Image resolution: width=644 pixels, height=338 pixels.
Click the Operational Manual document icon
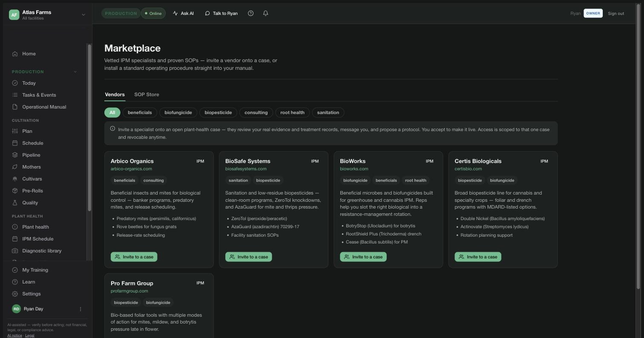(x=15, y=107)
